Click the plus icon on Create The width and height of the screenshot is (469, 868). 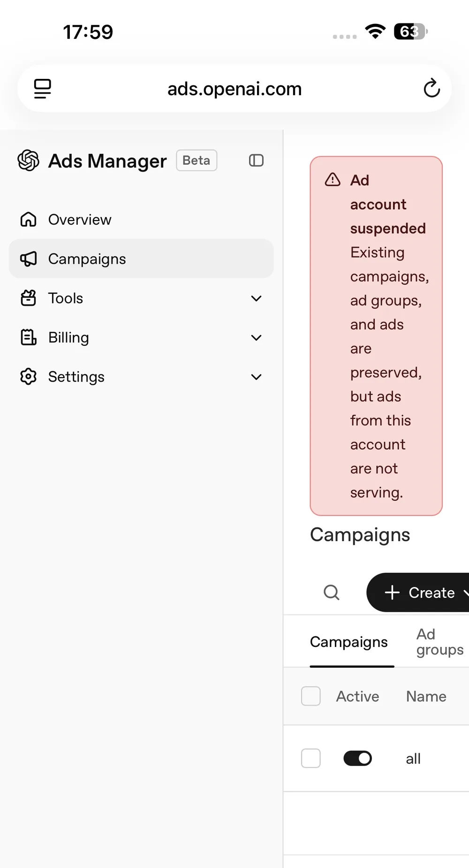[x=392, y=592]
